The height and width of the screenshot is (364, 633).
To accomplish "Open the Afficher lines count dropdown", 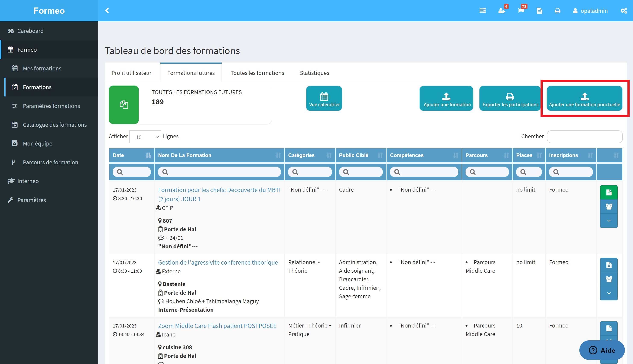I will click(x=145, y=137).
